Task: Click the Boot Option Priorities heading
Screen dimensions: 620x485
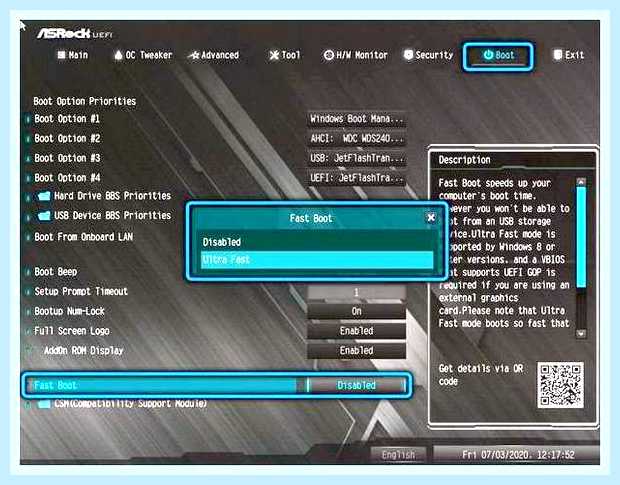Action: pyautogui.click(x=85, y=101)
